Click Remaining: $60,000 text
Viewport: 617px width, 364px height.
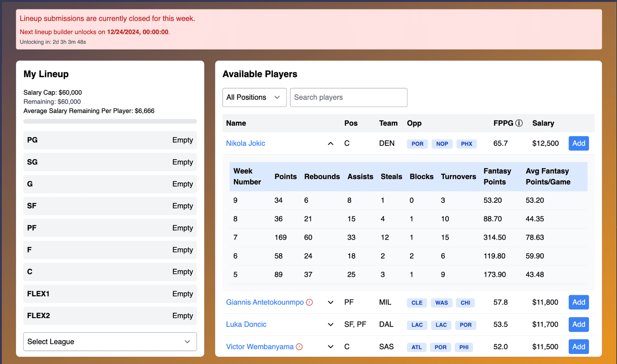tap(52, 102)
